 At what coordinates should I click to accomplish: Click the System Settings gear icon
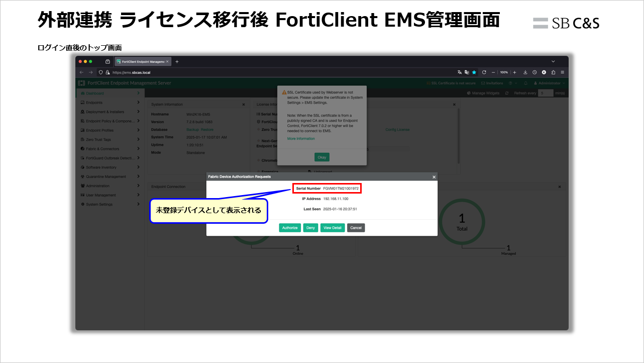point(82,204)
